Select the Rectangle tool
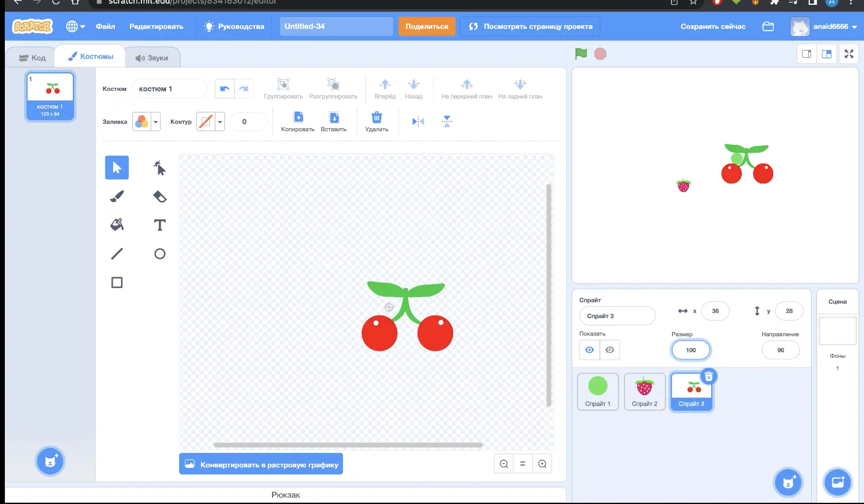The width and height of the screenshot is (864, 504). [x=117, y=283]
